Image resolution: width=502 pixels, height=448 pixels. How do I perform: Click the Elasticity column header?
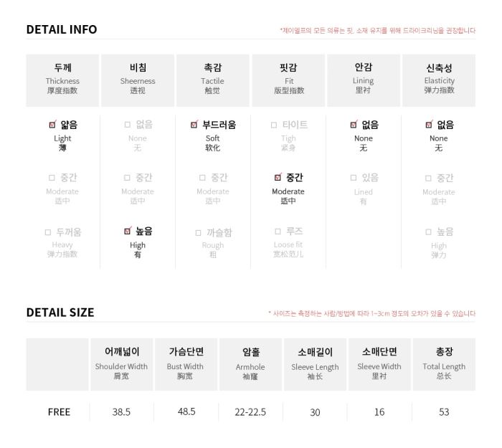tap(439, 80)
